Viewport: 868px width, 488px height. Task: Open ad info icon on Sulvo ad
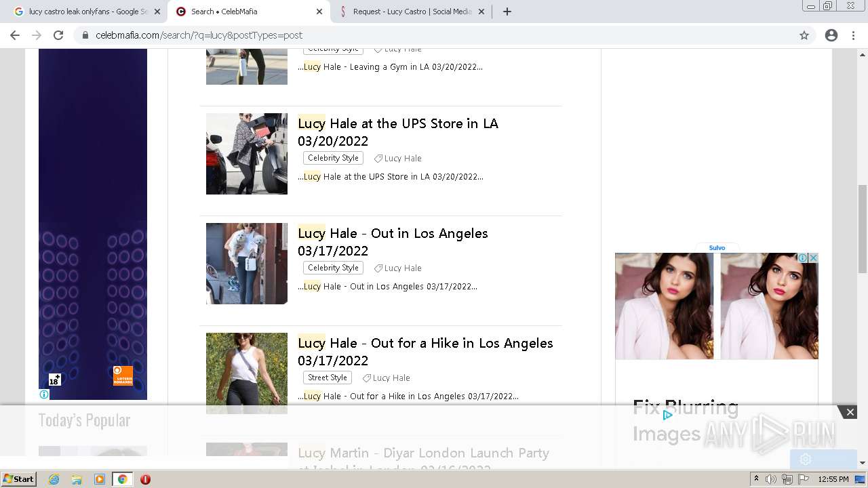pyautogui.click(x=803, y=258)
